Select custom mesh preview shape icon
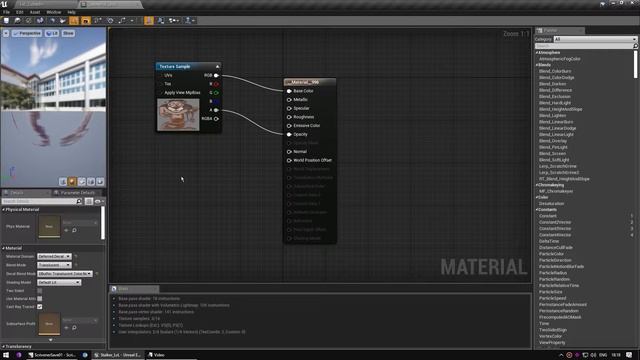 pos(100,182)
